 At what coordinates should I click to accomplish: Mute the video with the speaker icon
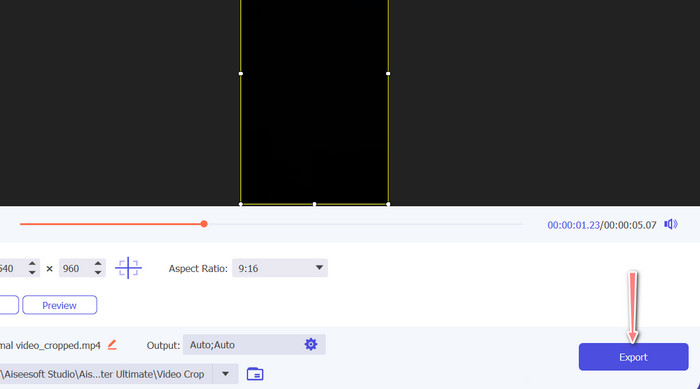click(x=671, y=224)
